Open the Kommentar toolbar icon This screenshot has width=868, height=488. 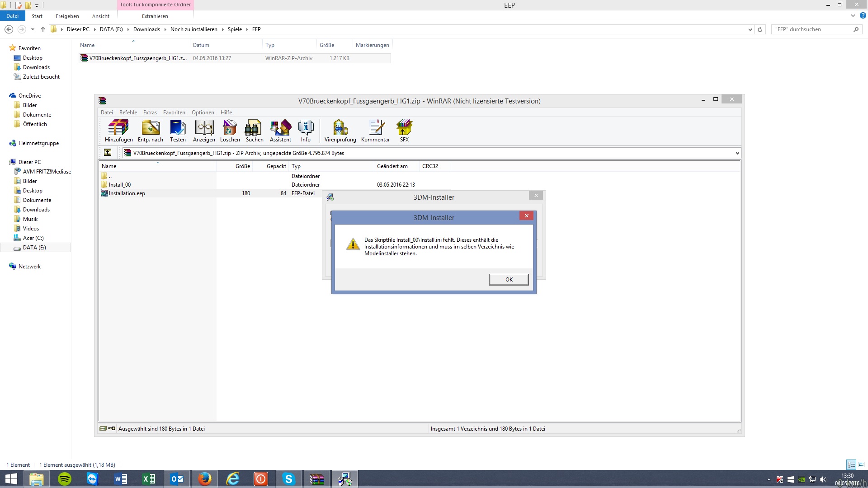point(375,131)
